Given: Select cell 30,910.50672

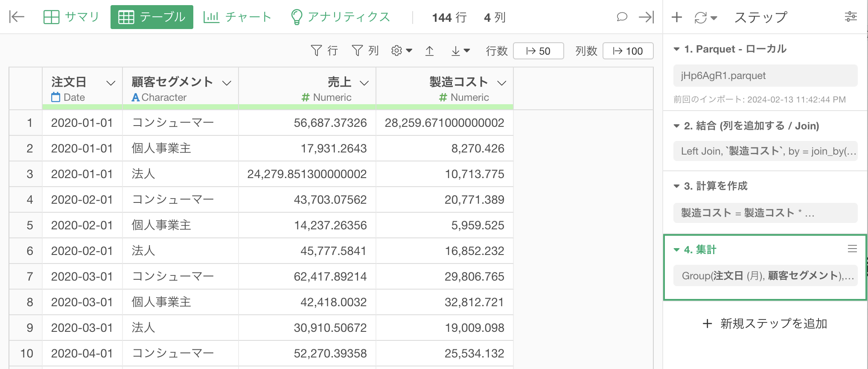Looking at the screenshot, I should (x=307, y=328).
